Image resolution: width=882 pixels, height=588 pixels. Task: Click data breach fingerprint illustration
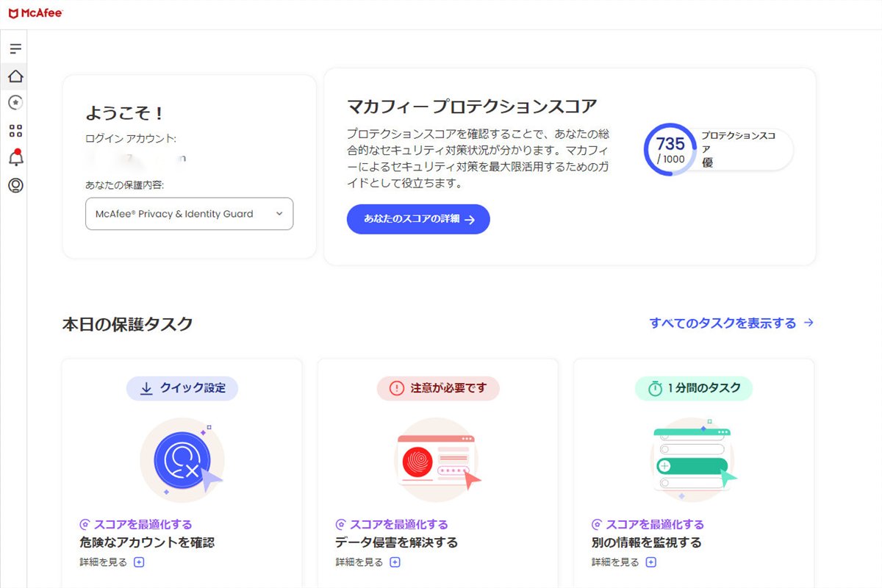438,460
